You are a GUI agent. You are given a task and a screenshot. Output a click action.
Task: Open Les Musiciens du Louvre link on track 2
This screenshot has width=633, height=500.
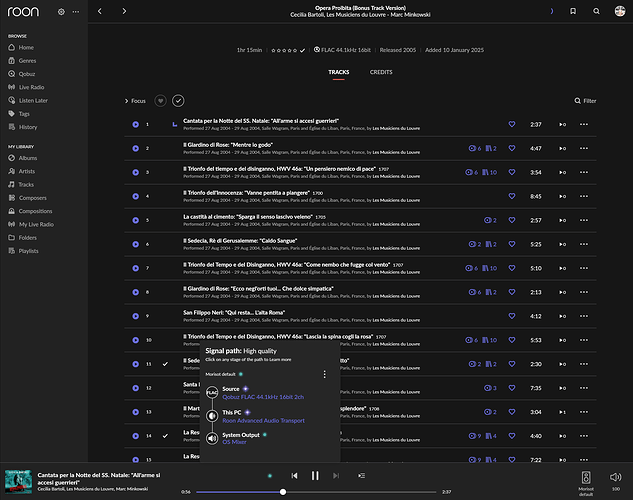[396, 153]
